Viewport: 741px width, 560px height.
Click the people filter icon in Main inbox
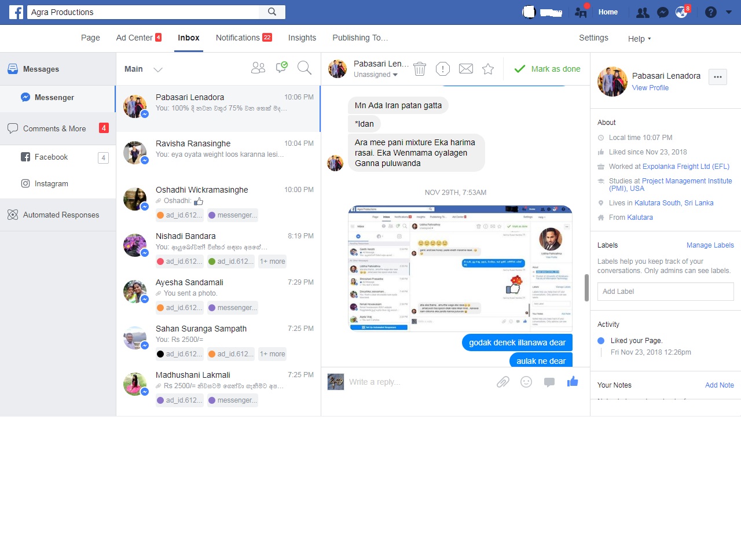tap(258, 68)
